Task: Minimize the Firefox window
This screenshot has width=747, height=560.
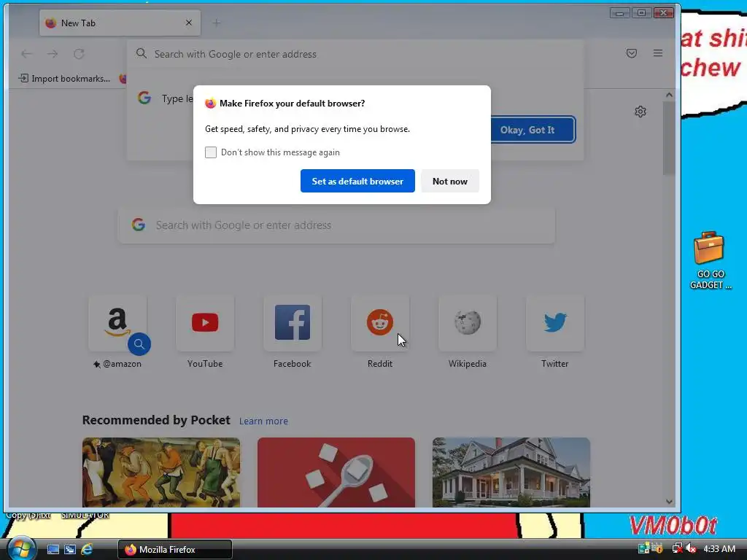Action: click(620, 13)
